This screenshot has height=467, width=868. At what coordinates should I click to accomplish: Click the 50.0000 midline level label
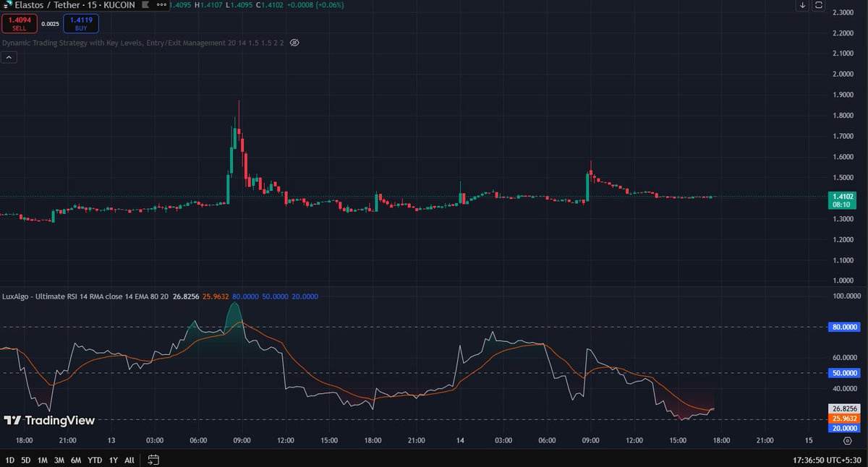point(843,373)
